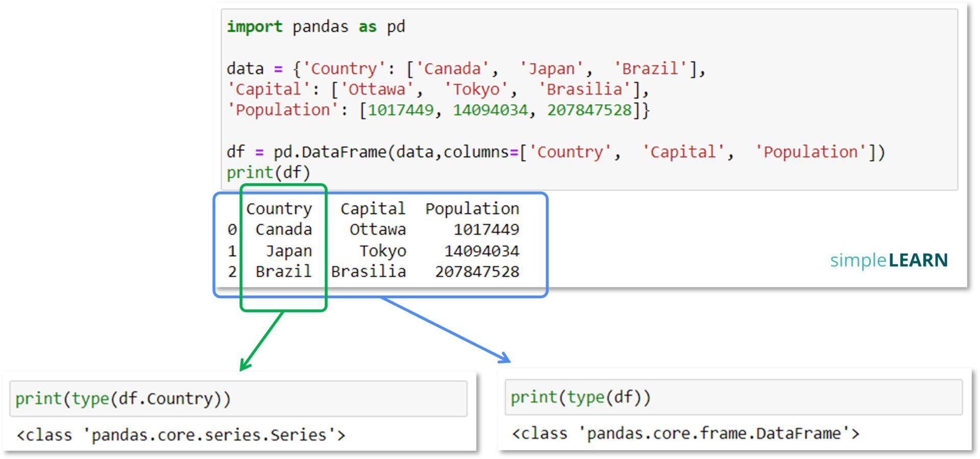The width and height of the screenshot is (980, 459).
Task: Click the print(df) line in main cell
Action: click(x=268, y=173)
